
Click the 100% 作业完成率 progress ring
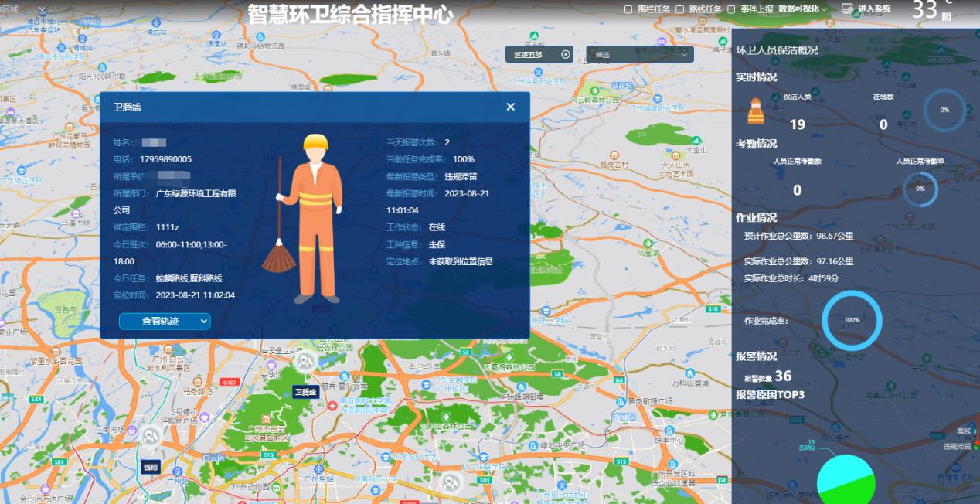pyautogui.click(x=851, y=320)
